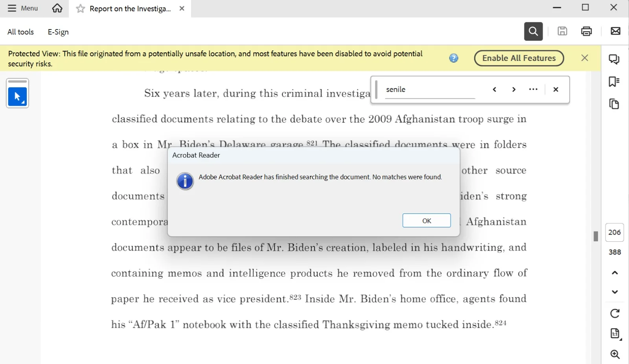Save the document using the save icon
The width and height of the screenshot is (629, 364).
click(562, 31)
